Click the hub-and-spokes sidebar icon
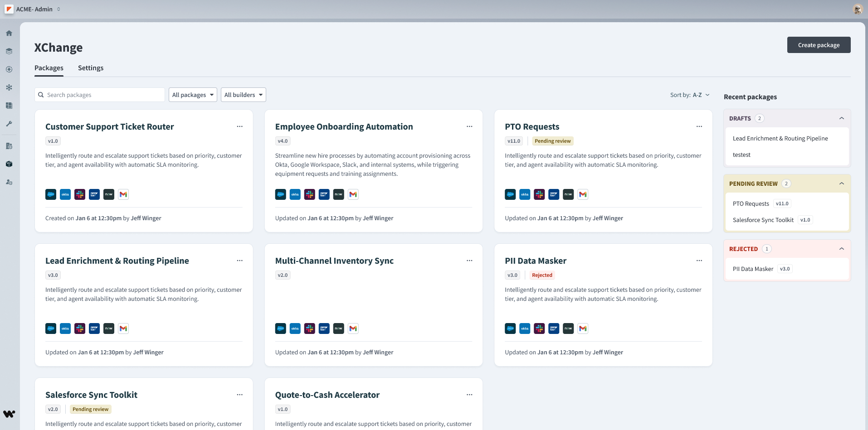The image size is (868, 430). coord(9,87)
